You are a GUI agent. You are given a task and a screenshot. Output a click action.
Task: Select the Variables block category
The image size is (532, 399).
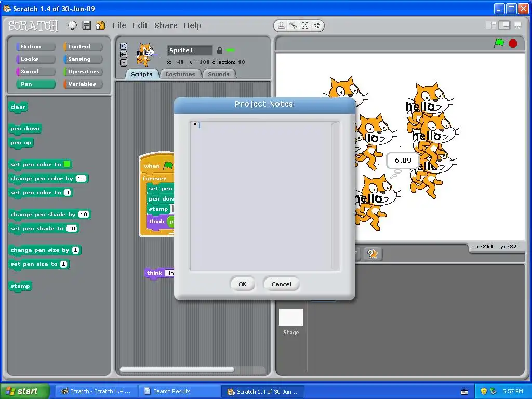pos(83,84)
